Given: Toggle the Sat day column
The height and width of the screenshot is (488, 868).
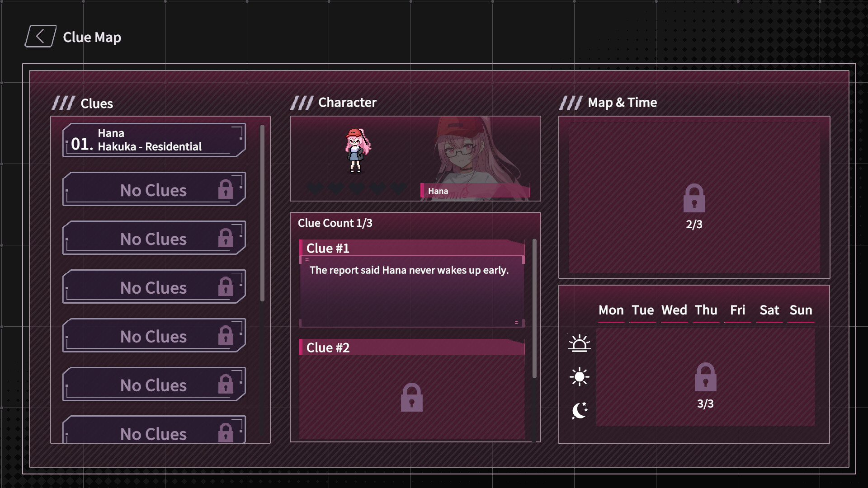Looking at the screenshot, I should pyautogui.click(x=770, y=310).
